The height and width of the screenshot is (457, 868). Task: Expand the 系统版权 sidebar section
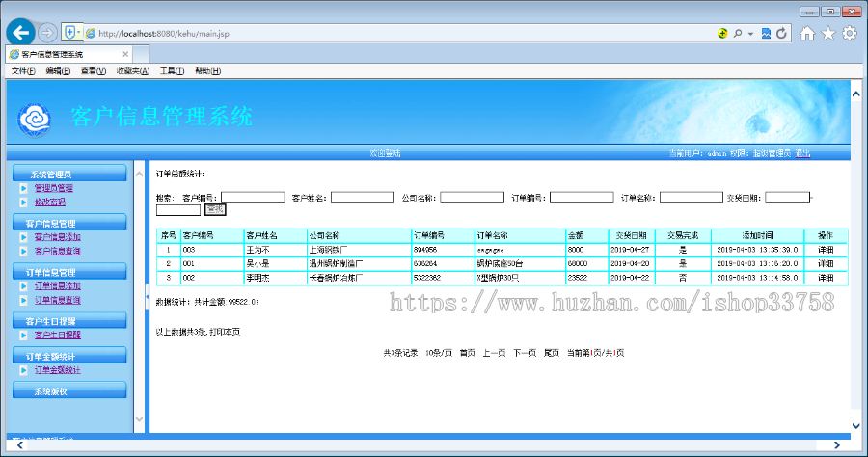pyautogui.click(x=69, y=391)
